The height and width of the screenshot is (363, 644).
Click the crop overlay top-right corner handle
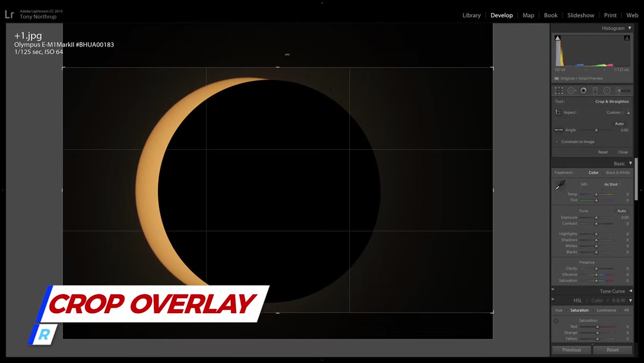[x=492, y=68]
